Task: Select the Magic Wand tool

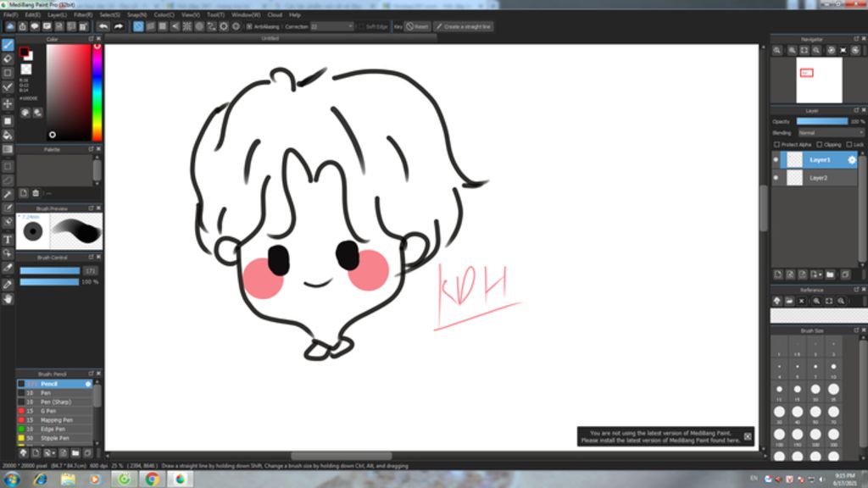Action: tap(8, 195)
